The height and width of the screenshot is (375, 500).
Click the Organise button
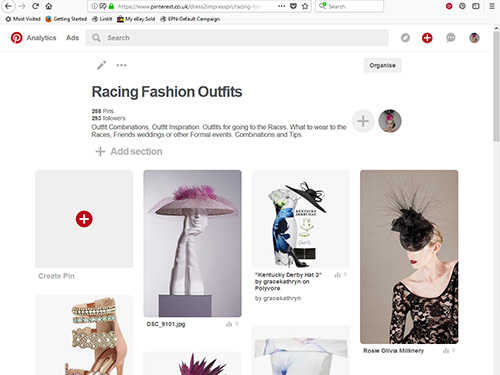coord(382,65)
